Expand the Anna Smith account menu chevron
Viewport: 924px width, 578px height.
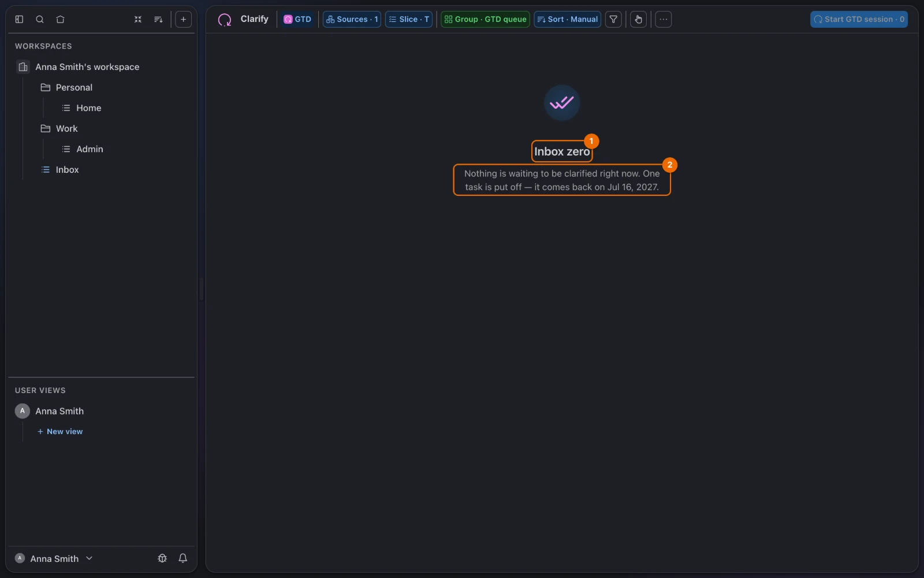89,558
